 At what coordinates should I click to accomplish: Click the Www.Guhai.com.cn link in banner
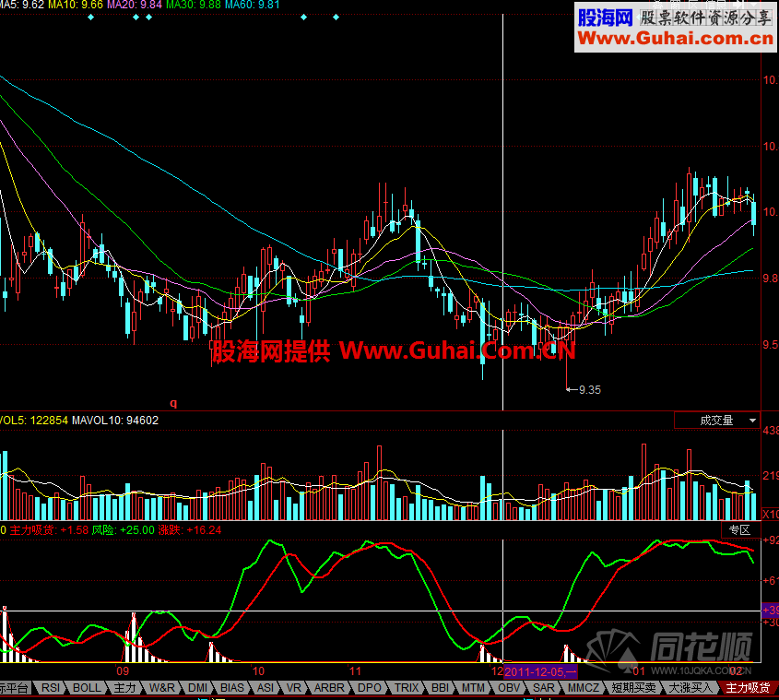675,38
